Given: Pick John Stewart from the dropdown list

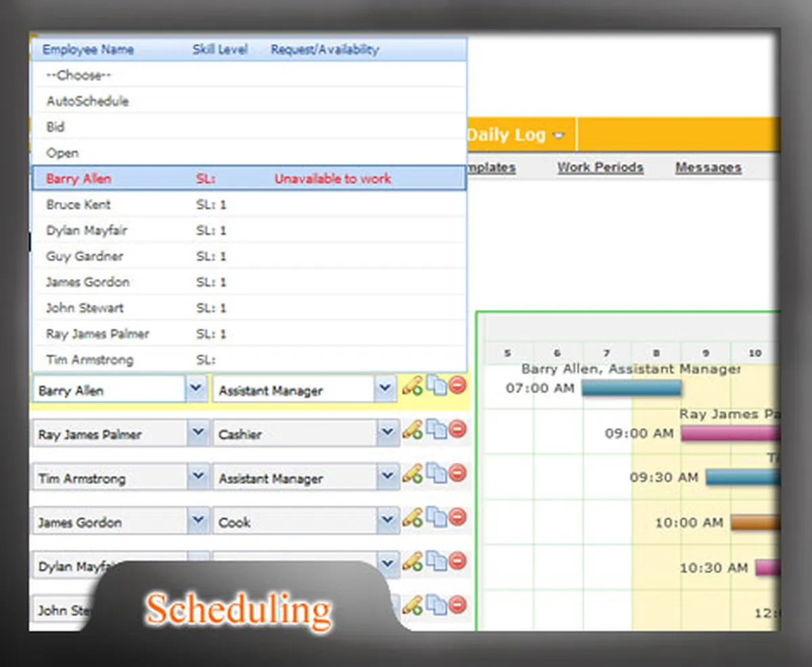Looking at the screenshot, I should 250,307.
